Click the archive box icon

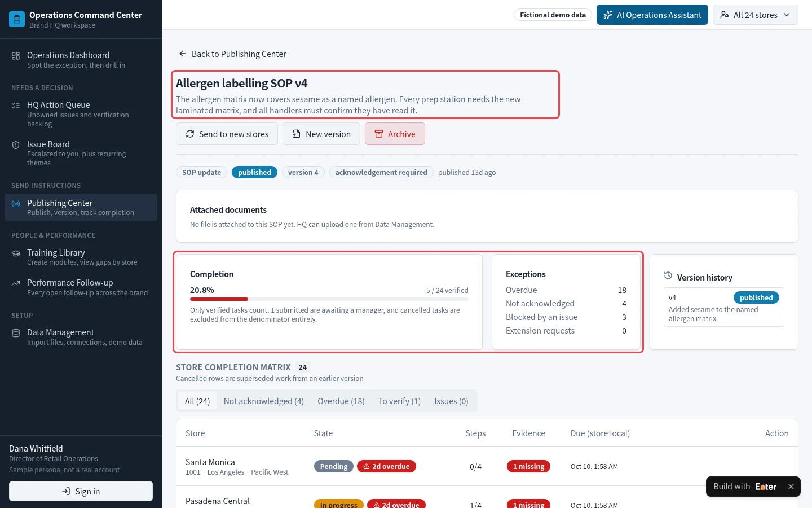(x=379, y=134)
